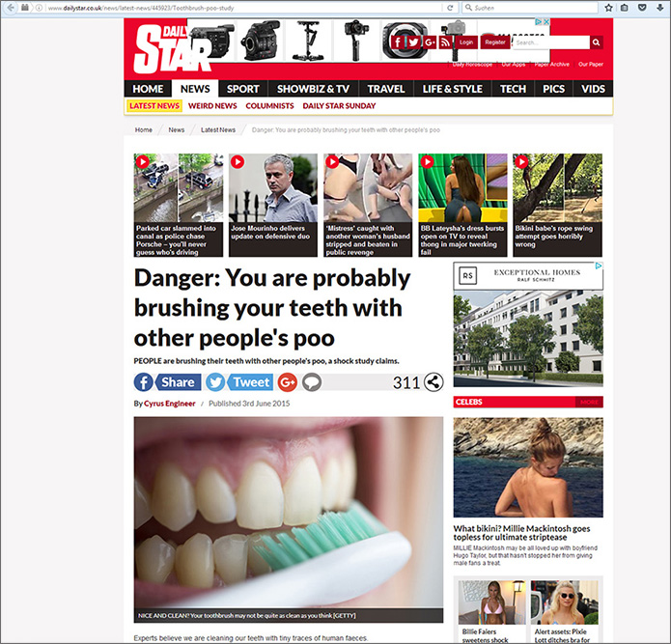Click the round share icon next to 311
Screen dimensions: 671x644
[x=433, y=382]
